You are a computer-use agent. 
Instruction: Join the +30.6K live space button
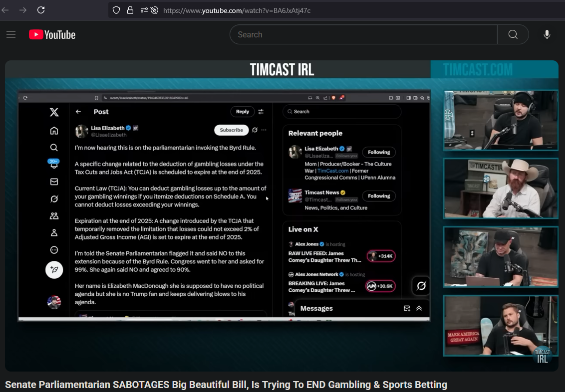380,286
